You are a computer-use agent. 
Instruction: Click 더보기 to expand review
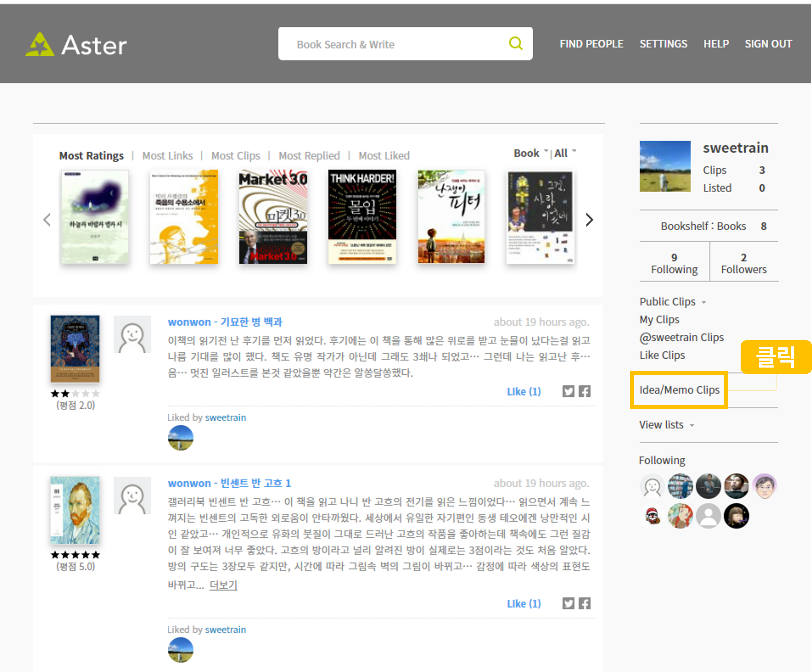(223, 585)
